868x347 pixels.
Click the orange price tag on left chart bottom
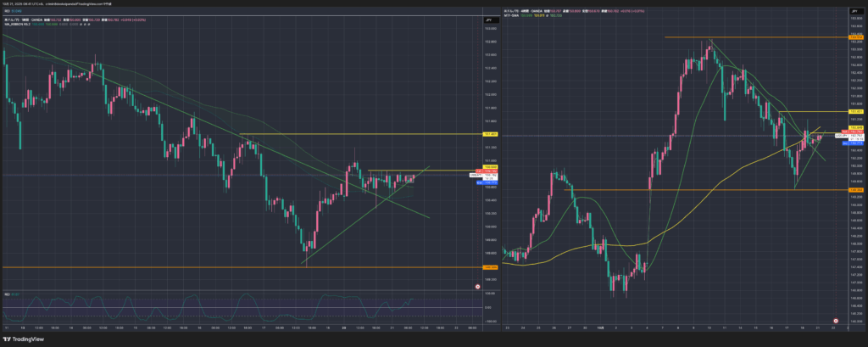(490, 267)
